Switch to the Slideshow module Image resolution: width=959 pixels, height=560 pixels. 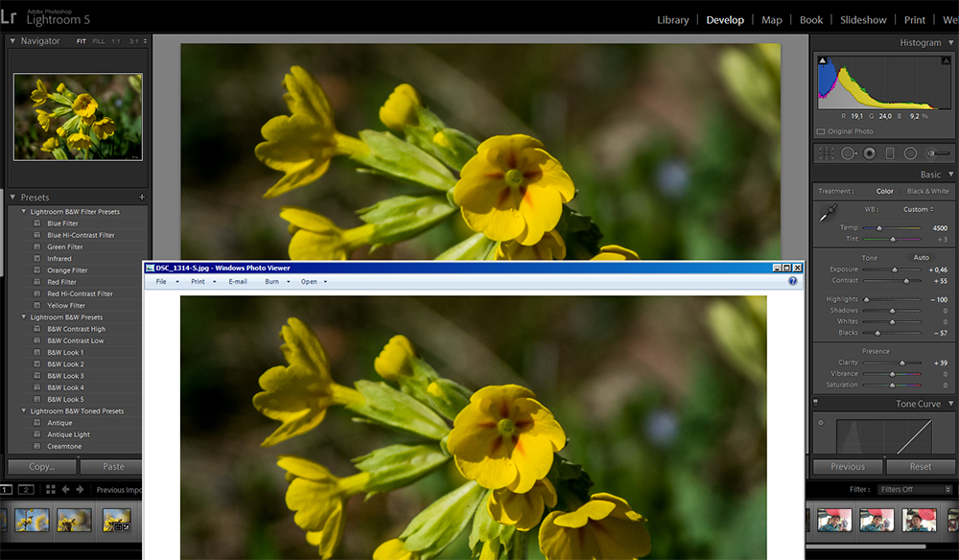tap(863, 20)
